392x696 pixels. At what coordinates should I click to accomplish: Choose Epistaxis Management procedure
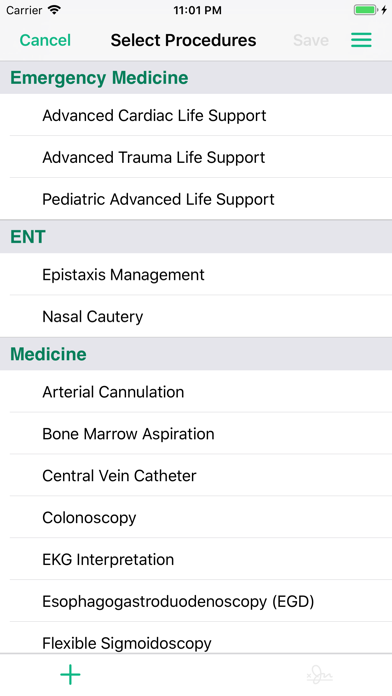(x=196, y=274)
